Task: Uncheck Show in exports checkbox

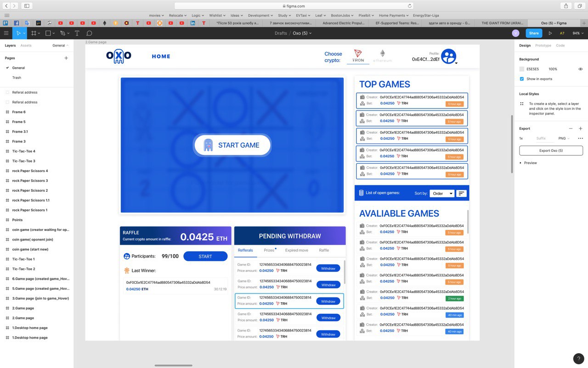Action: coord(521,79)
